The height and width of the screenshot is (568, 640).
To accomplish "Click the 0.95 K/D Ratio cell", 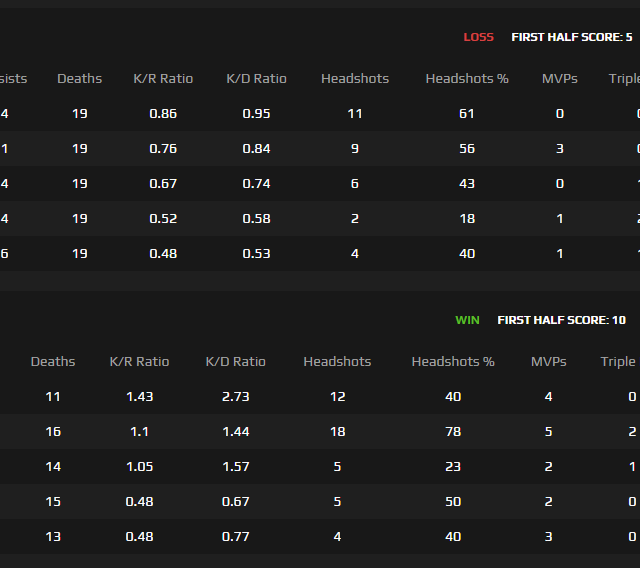I will (256, 114).
